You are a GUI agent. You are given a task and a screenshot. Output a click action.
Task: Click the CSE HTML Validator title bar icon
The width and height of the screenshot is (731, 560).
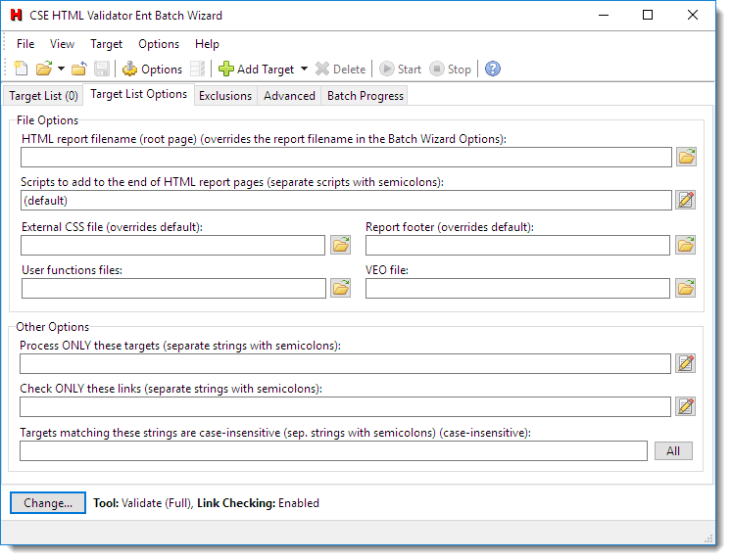pos(17,16)
